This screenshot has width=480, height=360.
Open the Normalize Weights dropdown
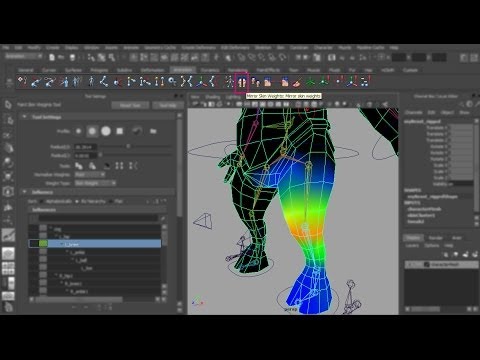click(89, 174)
